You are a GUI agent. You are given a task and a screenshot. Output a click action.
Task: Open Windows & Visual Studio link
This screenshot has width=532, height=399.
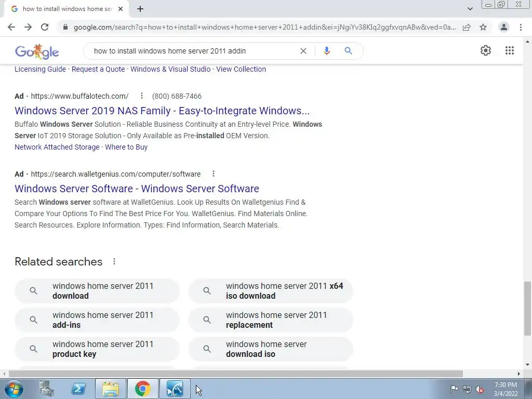point(170,69)
